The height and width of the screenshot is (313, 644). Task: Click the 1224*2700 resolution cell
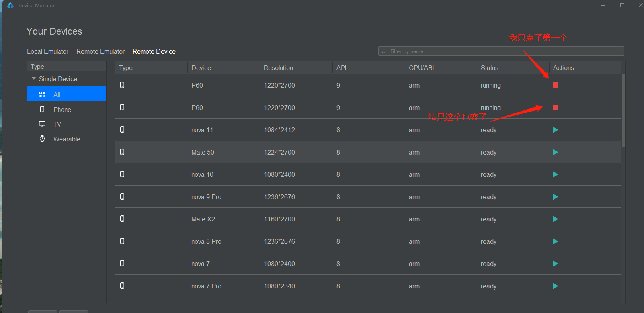click(279, 152)
